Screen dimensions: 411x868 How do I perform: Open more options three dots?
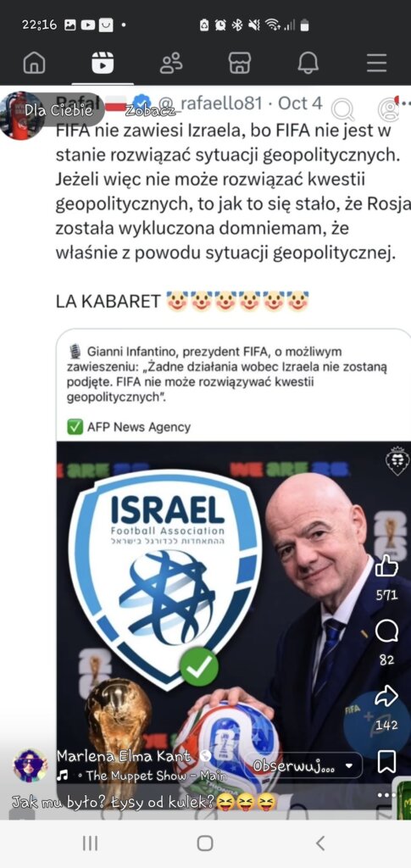[x=386, y=795]
